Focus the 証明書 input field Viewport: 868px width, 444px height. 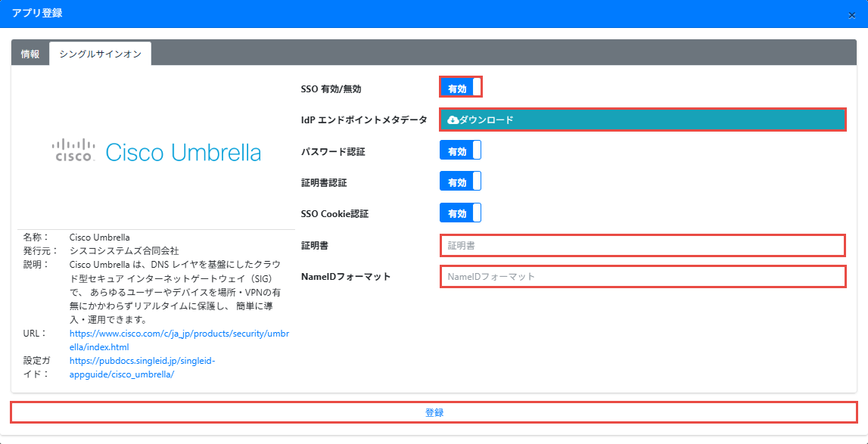click(642, 245)
